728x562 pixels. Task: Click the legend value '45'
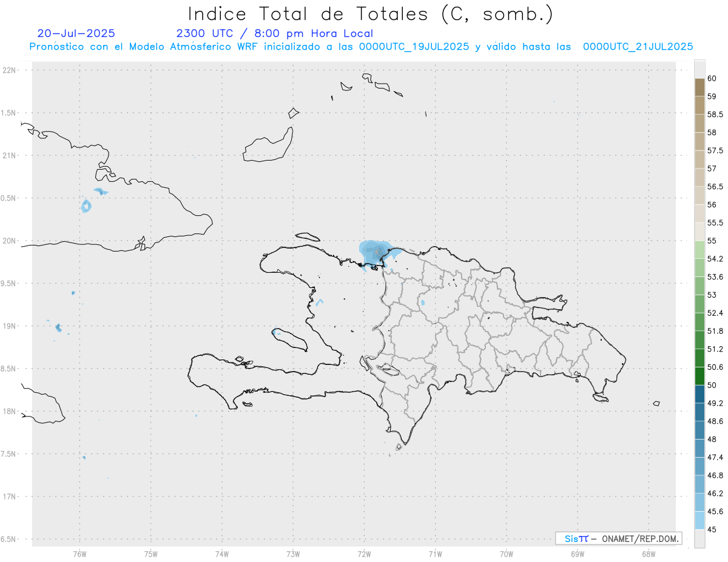[712, 529]
